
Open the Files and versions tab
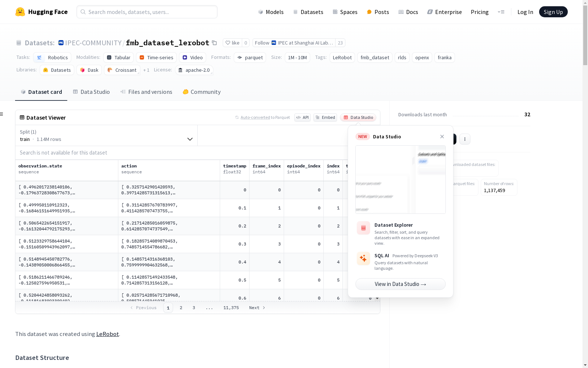(146, 92)
